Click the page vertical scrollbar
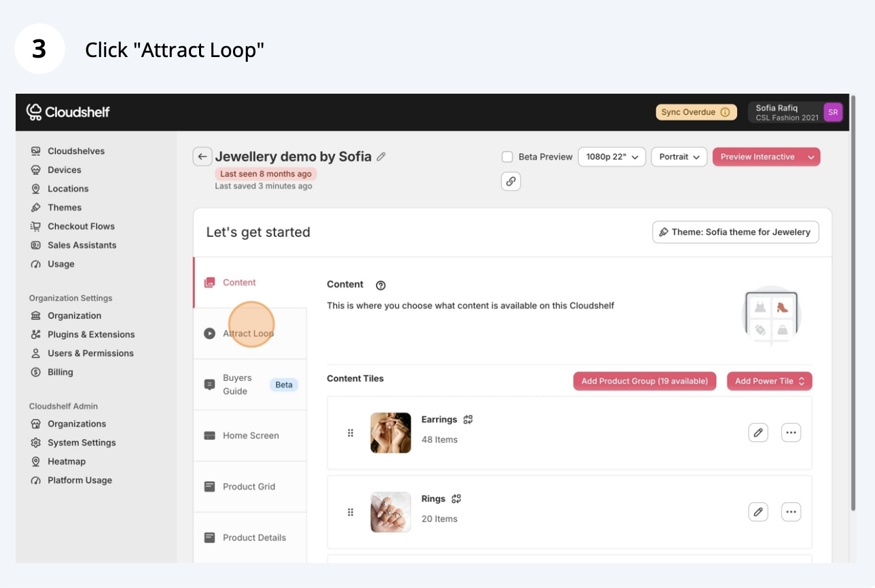Screen dimensions: 875x588 click(853, 304)
